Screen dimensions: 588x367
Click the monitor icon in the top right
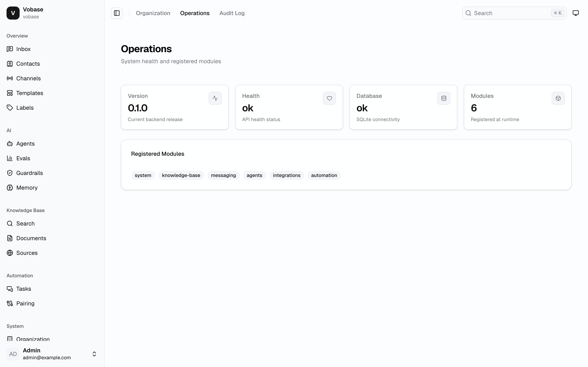(x=576, y=13)
